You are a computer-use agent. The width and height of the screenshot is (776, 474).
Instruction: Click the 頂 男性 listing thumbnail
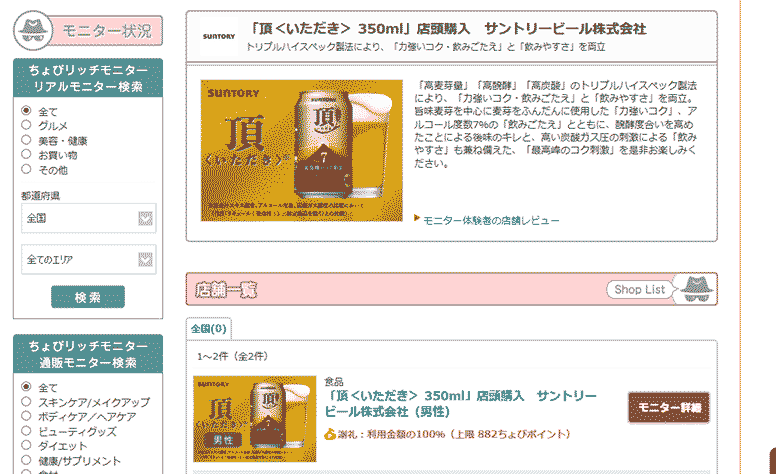pos(255,419)
